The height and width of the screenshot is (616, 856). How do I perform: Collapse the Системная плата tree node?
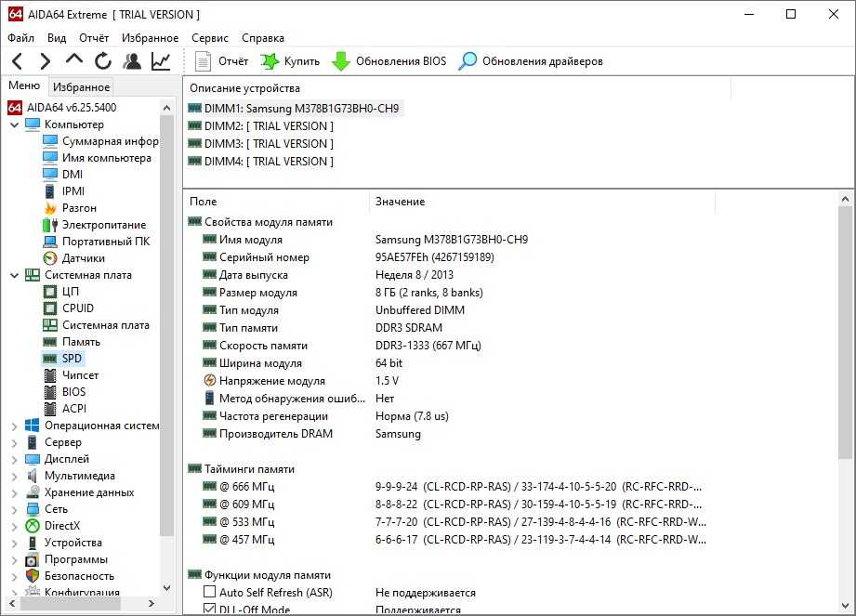(x=14, y=275)
